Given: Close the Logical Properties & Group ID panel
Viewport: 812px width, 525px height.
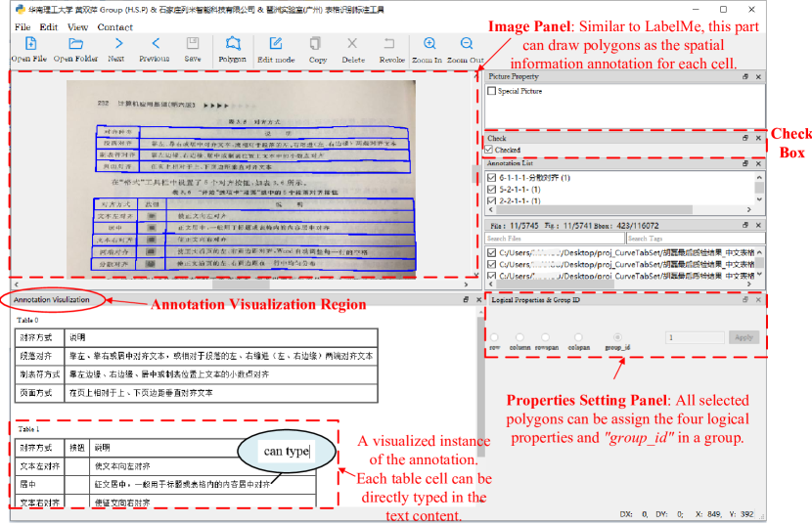Looking at the screenshot, I should point(758,300).
